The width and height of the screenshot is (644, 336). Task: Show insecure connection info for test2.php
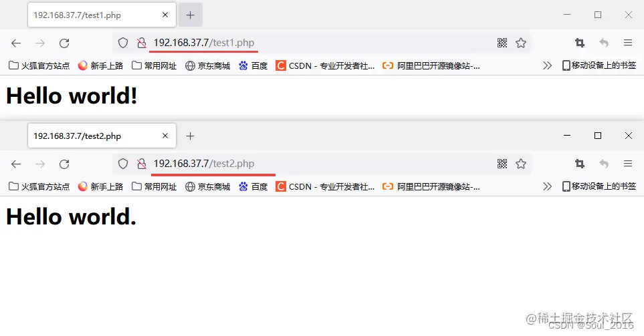pos(141,164)
